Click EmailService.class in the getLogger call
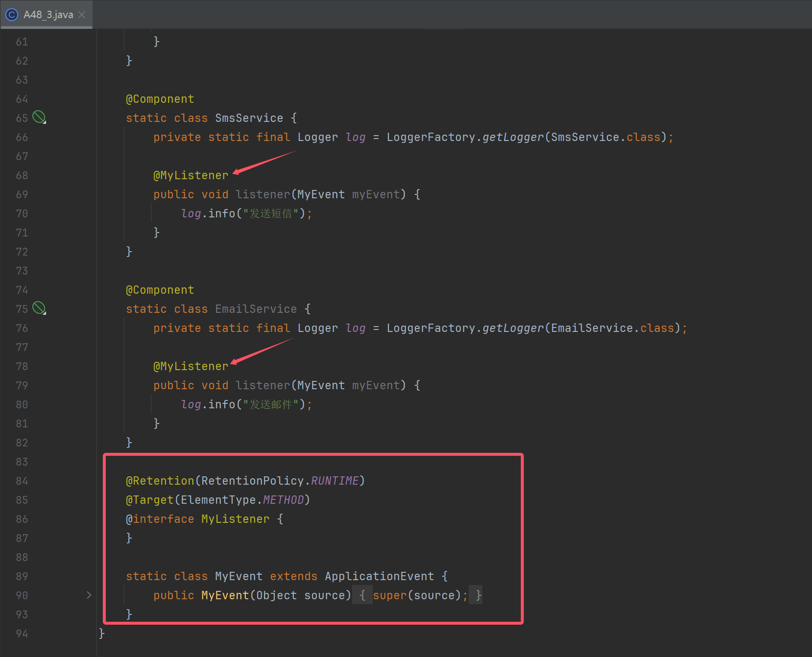The height and width of the screenshot is (657, 812). tap(613, 328)
